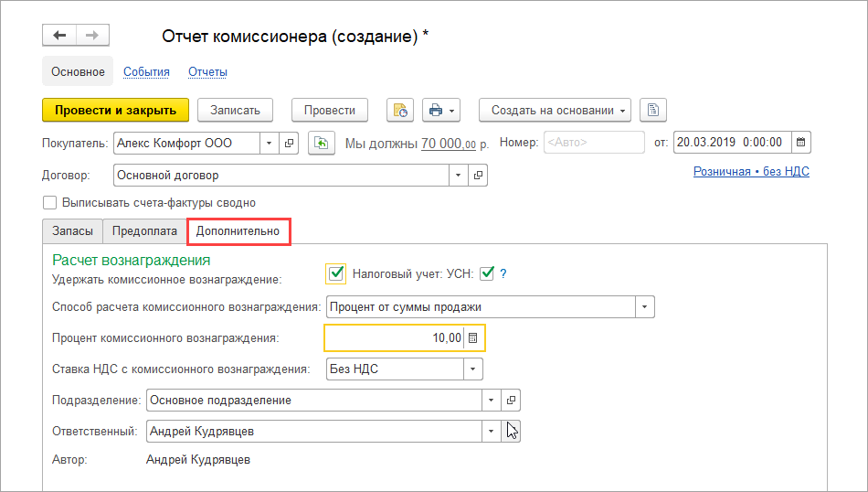Uncheck the withhold commission fee checkbox

click(x=336, y=273)
